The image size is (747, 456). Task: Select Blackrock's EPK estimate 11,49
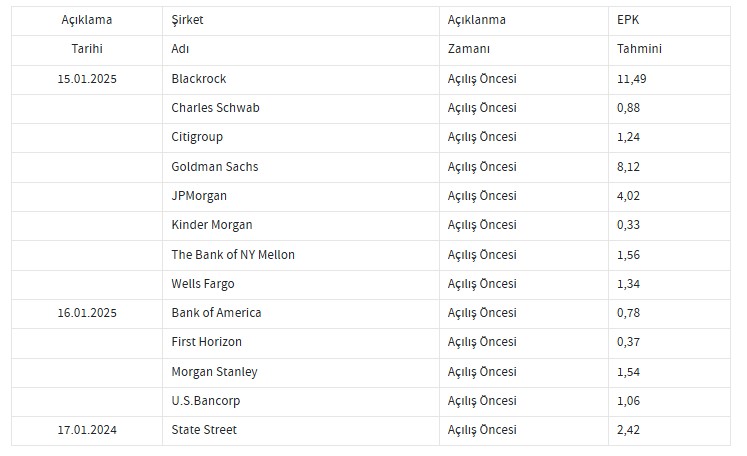point(634,78)
